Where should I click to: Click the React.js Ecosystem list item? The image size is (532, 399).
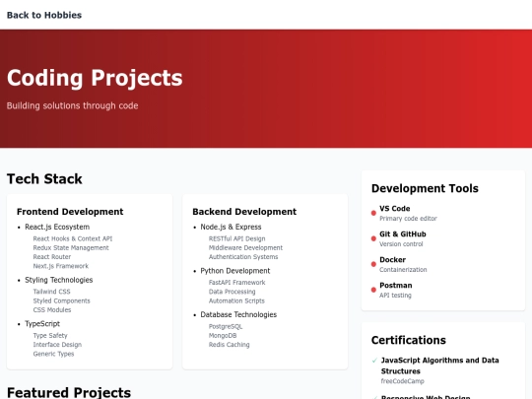(57, 227)
